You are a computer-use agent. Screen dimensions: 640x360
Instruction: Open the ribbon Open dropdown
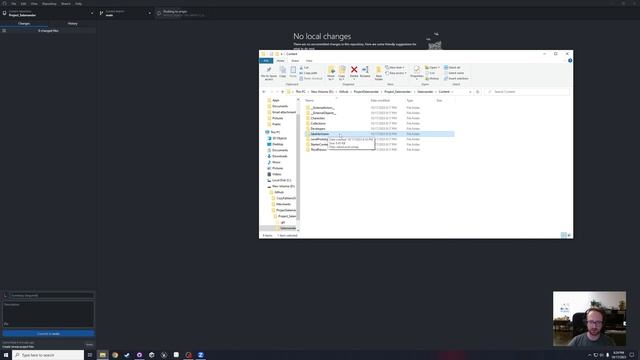point(432,68)
